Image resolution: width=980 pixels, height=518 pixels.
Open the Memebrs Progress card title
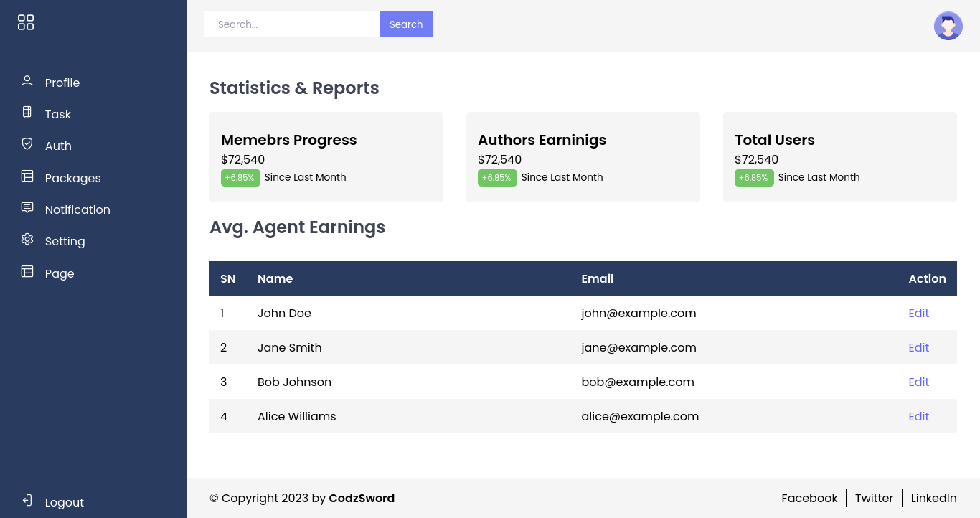288,140
